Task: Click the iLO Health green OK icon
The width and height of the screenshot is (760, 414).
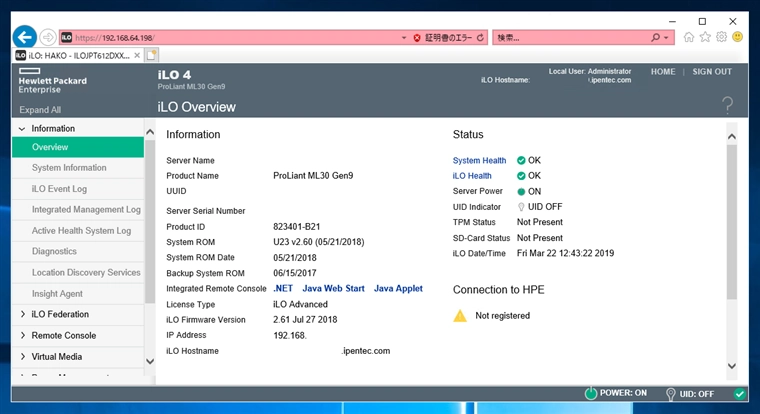Action: (x=521, y=176)
